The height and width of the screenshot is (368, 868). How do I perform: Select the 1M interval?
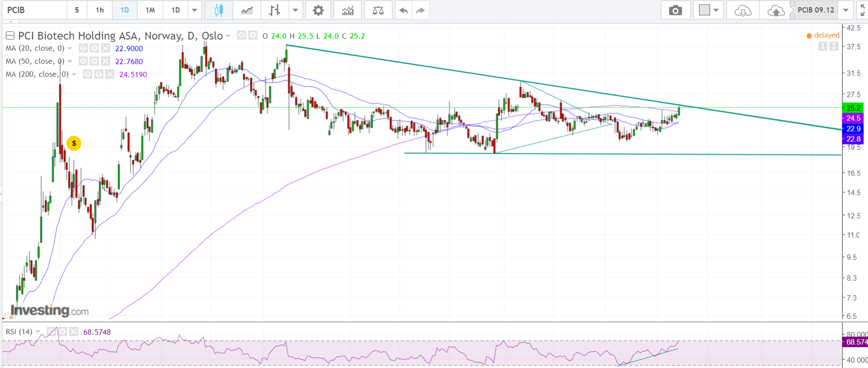tap(150, 10)
